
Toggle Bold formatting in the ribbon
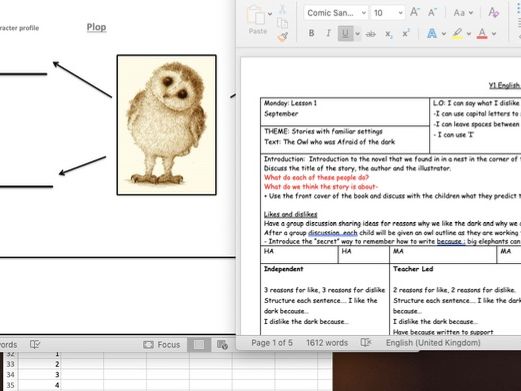click(311, 33)
